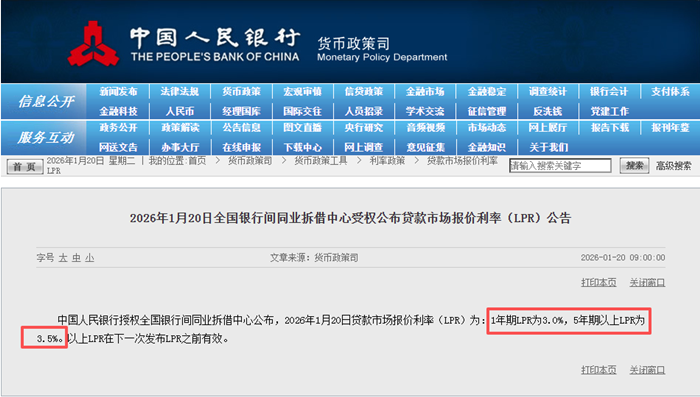Go to 银行会计 section
Screen dimensions: 700x397
[x=609, y=92]
